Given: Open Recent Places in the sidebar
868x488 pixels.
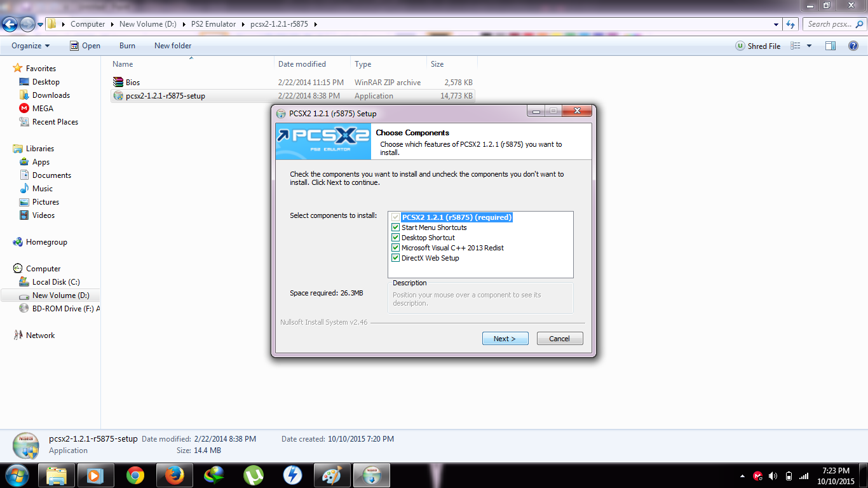Looking at the screenshot, I should (x=55, y=122).
